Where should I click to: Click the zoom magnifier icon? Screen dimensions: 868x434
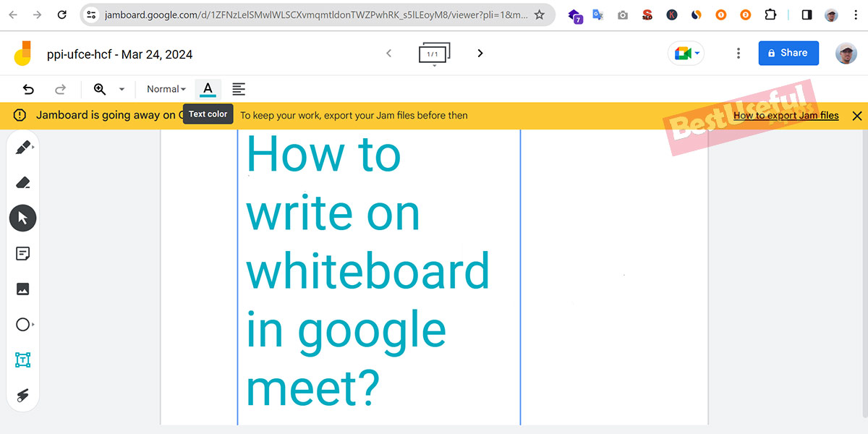99,89
